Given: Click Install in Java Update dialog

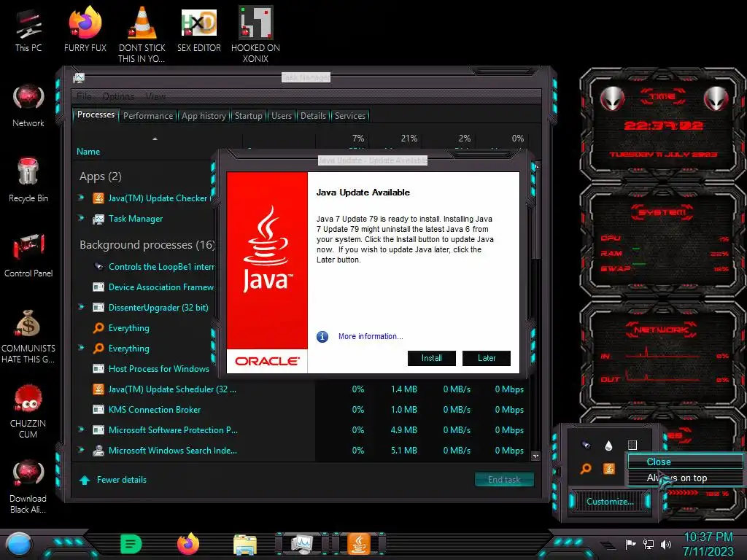Looking at the screenshot, I should tap(432, 358).
